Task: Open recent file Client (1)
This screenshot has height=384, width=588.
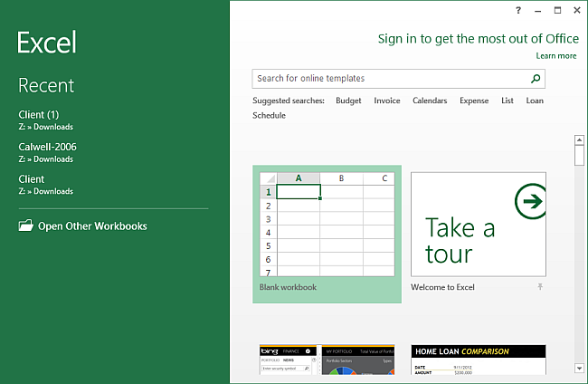Action: (38, 114)
